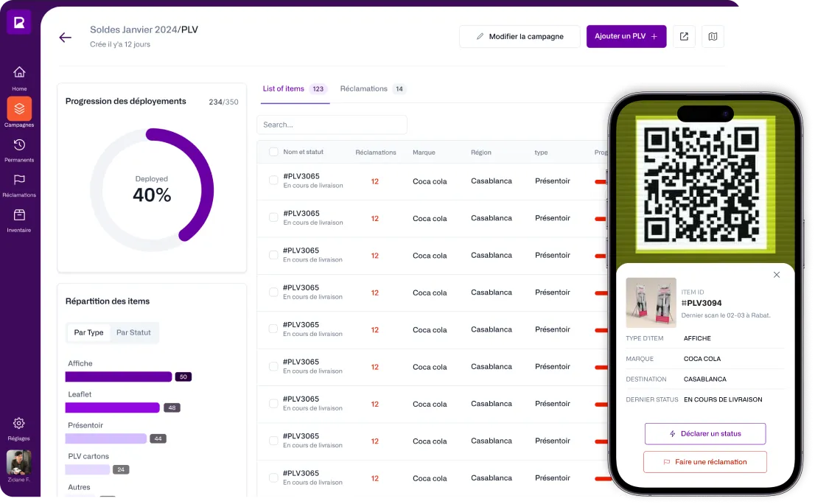Click Déclarer un status on the phone popup
815x504 pixels.
click(704, 433)
